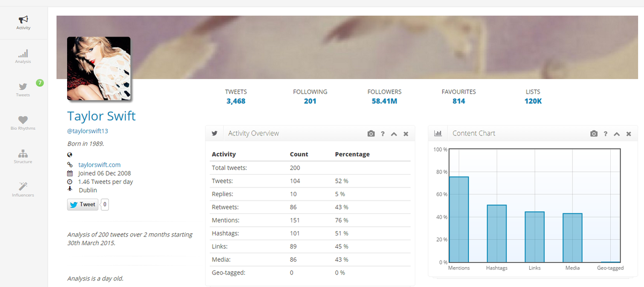The image size is (644, 287).
Task: Select the Total tweets row label
Action: [x=229, y=168]
